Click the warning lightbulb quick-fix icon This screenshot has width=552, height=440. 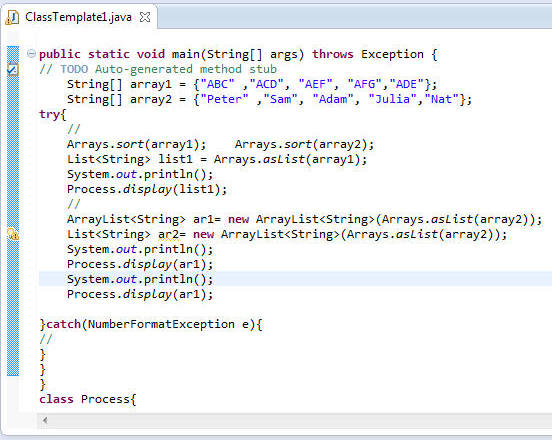[13, 234]
